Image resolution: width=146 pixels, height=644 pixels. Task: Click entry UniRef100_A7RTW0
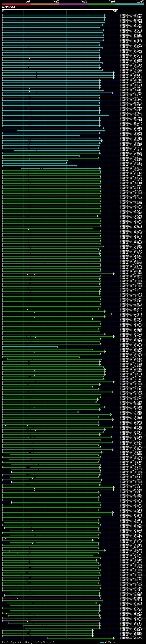point(131,246)
